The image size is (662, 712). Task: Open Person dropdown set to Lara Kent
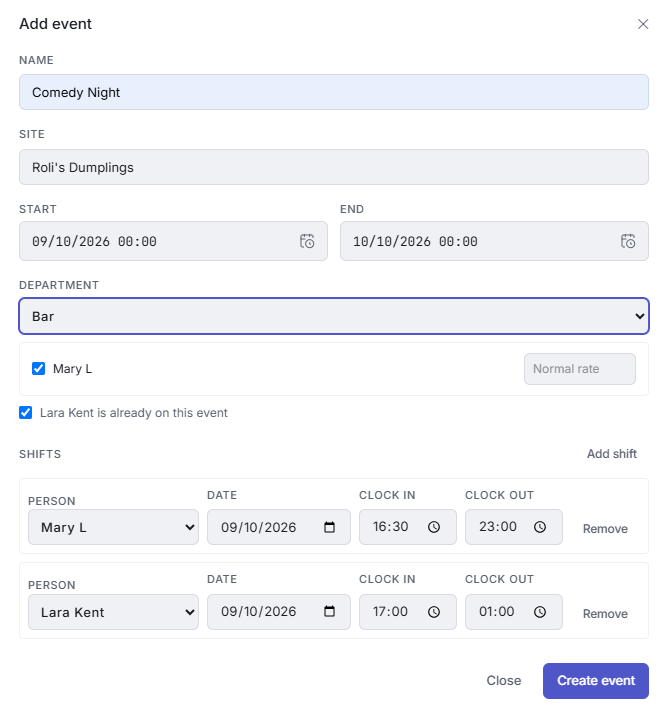tap(114, 612)
